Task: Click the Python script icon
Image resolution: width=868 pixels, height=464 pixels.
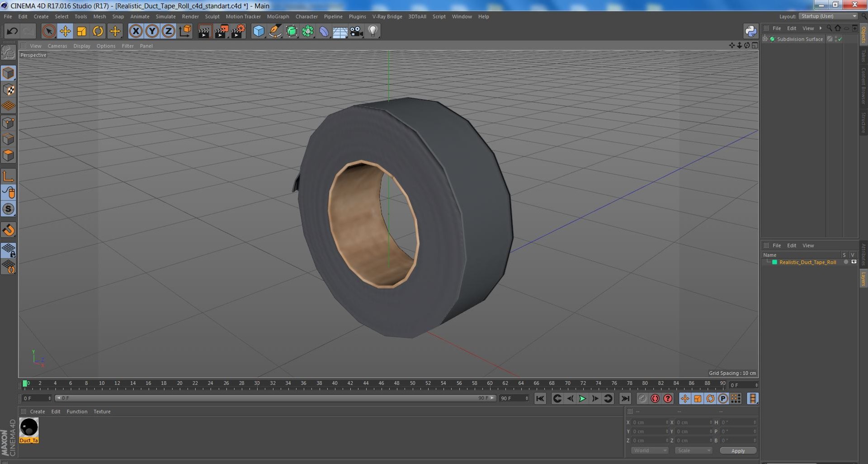Action: (750, 31)
